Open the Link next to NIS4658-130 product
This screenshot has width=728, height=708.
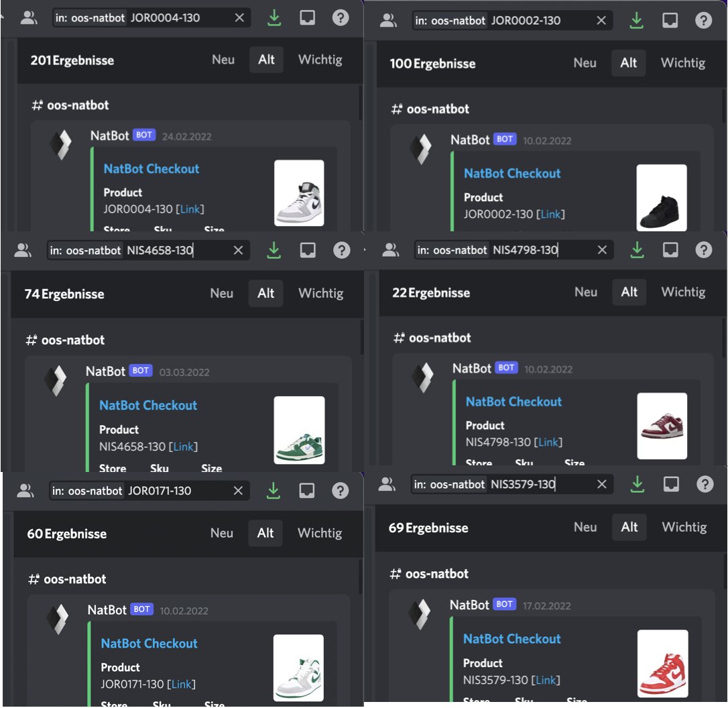click(x=184, y=447)
